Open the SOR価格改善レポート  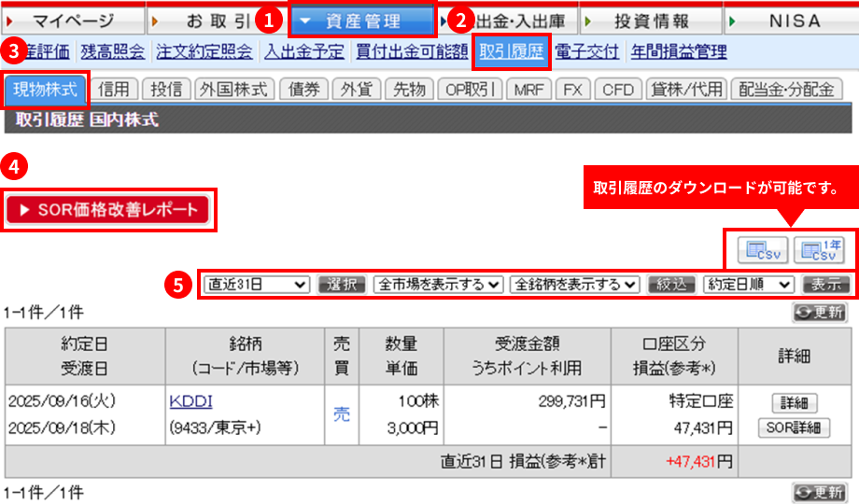tap(110, 210)
